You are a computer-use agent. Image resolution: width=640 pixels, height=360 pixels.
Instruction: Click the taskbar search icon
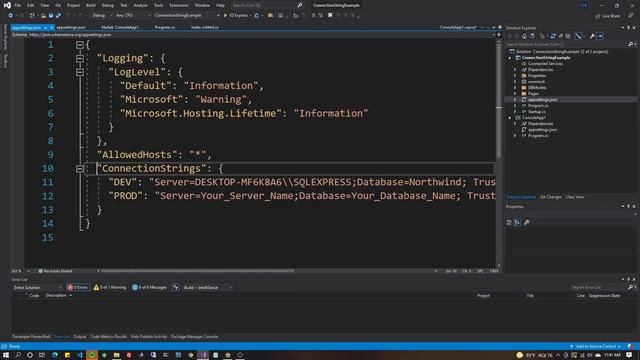coord(18,355)
